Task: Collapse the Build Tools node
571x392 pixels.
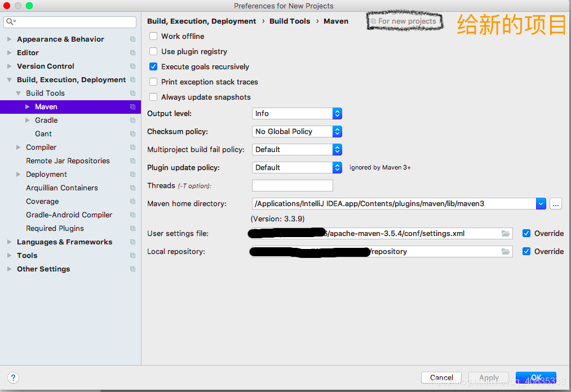Action: pos(18,93)
